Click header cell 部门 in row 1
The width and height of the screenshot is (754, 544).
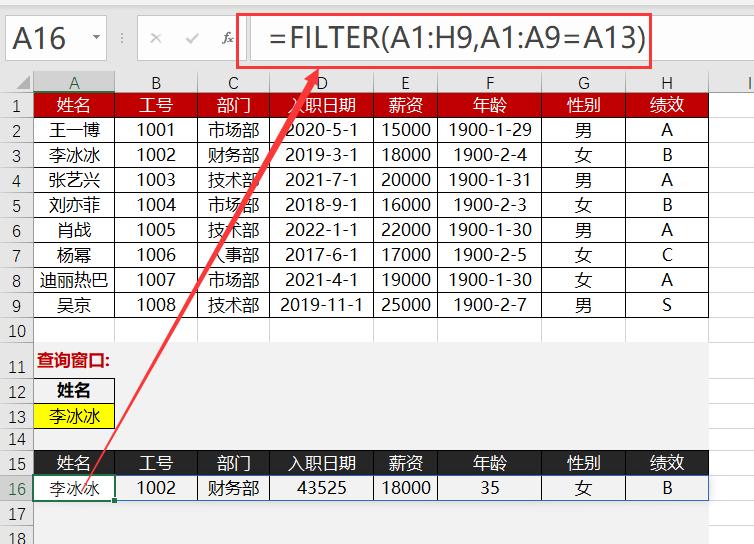click(x=233, y=105)
